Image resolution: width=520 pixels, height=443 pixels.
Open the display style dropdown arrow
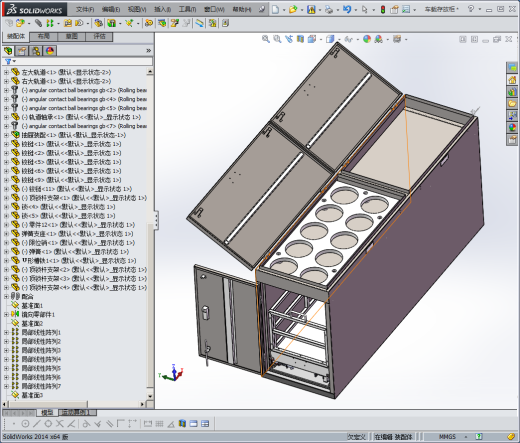click(339, 40)
